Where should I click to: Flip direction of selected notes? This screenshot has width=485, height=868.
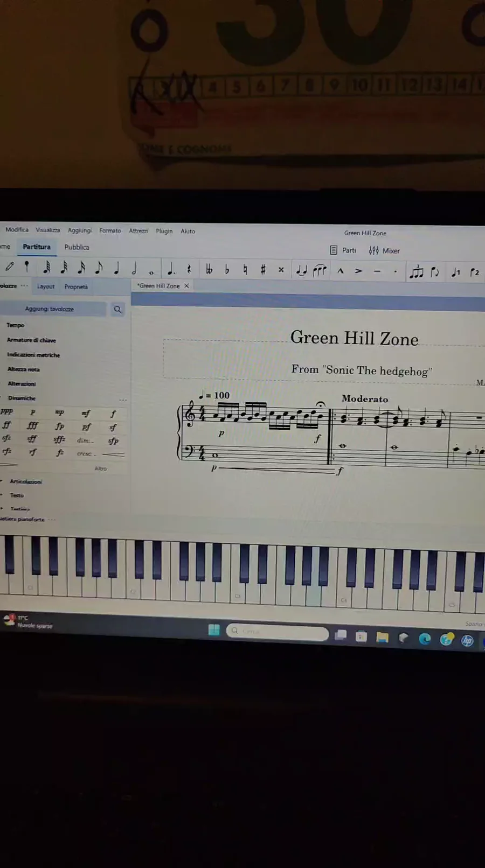coord(435,272)
